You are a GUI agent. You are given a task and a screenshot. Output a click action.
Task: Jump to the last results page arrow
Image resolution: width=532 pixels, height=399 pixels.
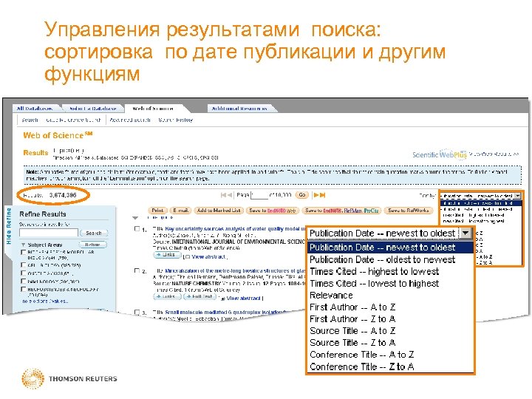tap(323, 195)
